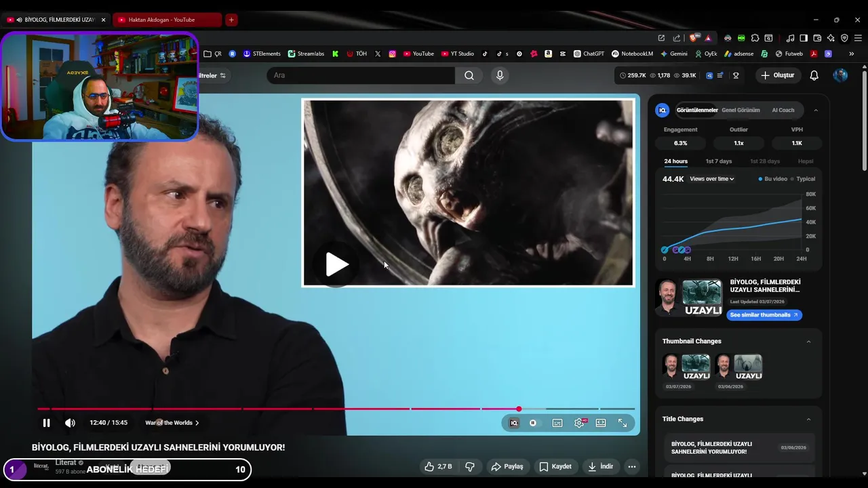
Task: Click the Paylaş share button
Action: click(507, 466)
